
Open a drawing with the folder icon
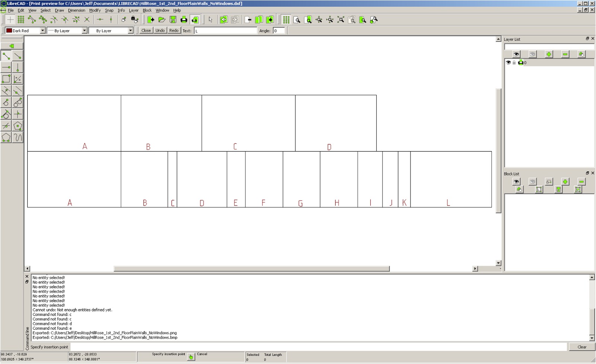pos(161,20)
